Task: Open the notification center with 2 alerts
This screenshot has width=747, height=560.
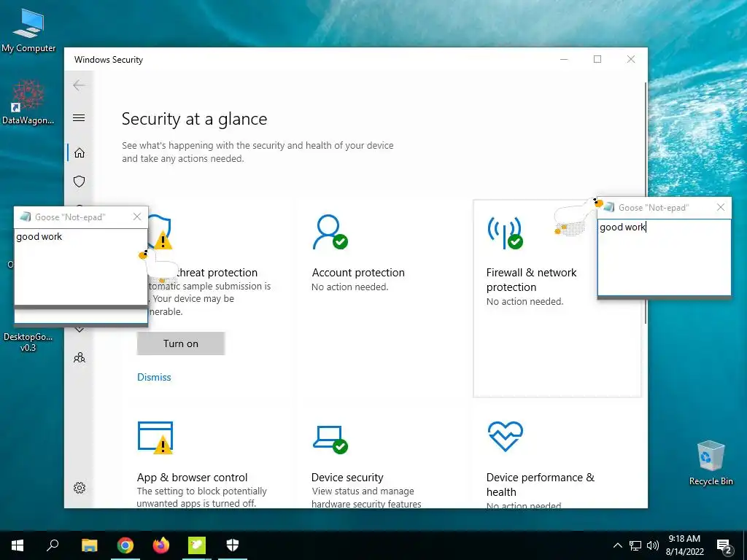Action: [724, 546]
